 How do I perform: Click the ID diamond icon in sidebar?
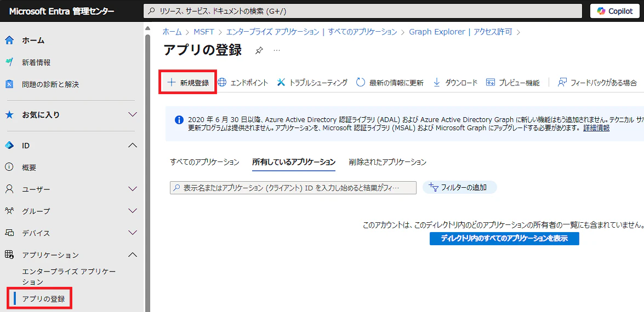[x=9, y=146]
